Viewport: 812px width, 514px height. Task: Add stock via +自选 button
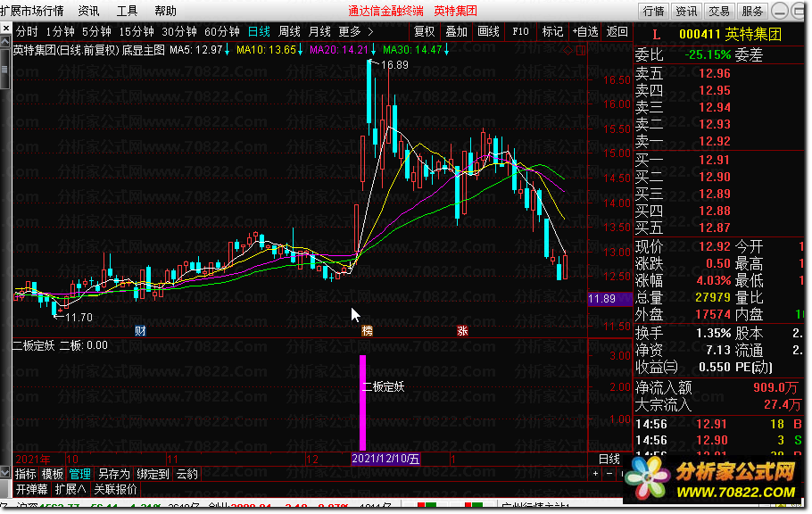pos(585,31)
